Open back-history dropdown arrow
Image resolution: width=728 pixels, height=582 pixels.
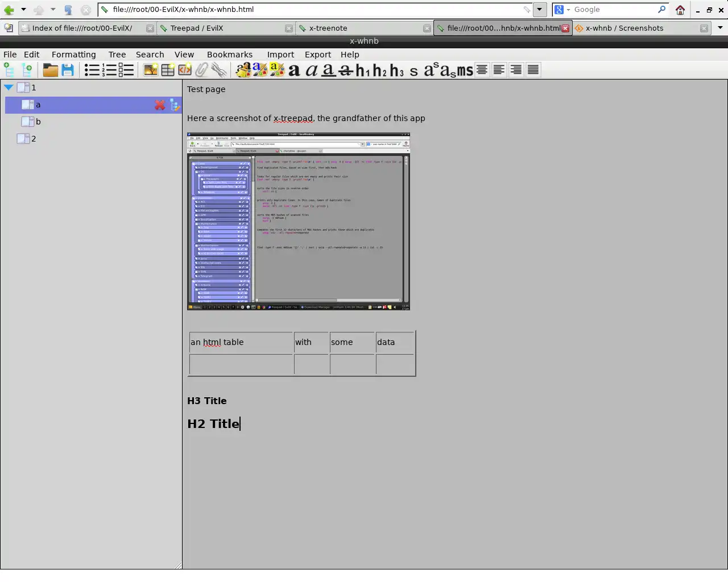(23, 10)
